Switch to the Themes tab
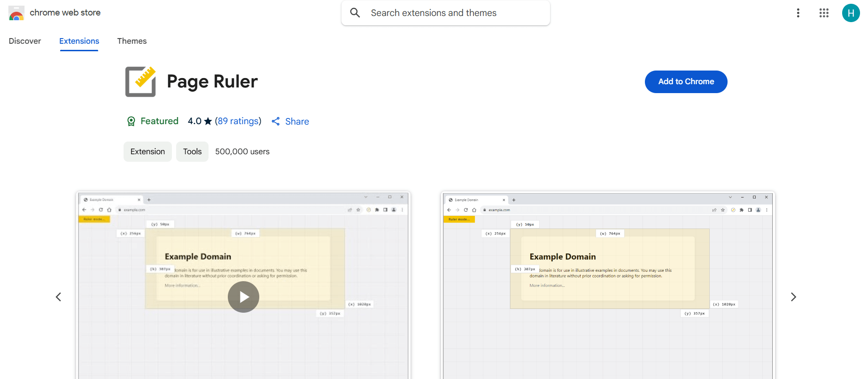The height and width of the screenshot is (379, 868). pyautogui.click(x=132, y=41)
